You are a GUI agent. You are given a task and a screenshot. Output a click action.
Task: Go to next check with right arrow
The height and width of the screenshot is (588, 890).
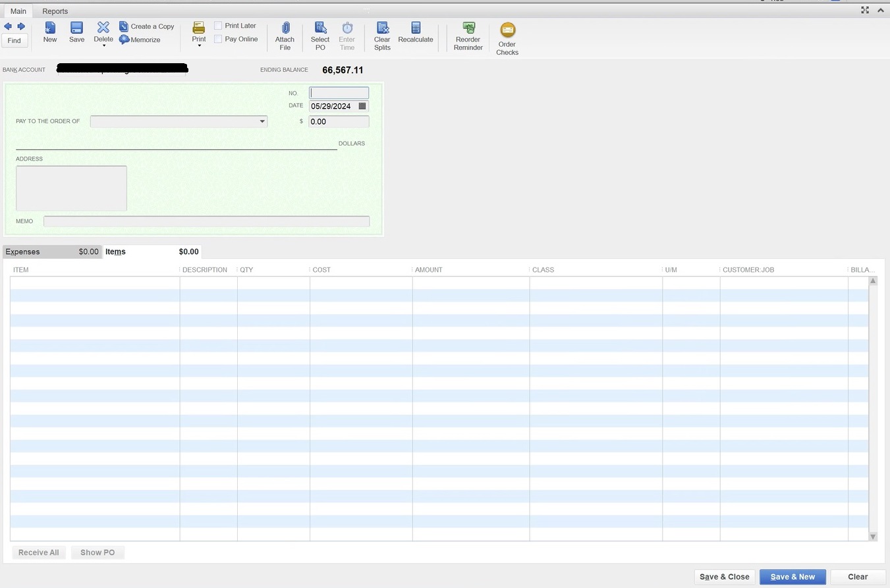tap(21, 26)
